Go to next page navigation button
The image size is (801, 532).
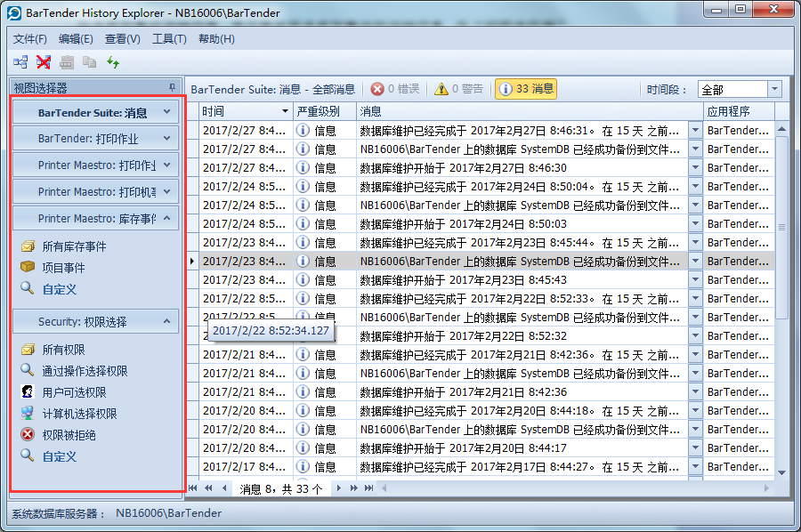pos(353,488)
